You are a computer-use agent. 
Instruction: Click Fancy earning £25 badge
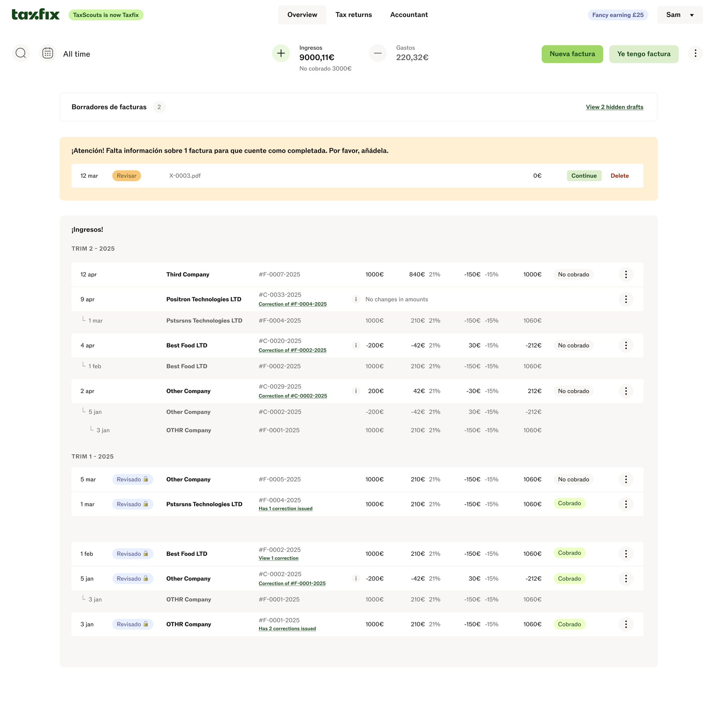point(618,15)
